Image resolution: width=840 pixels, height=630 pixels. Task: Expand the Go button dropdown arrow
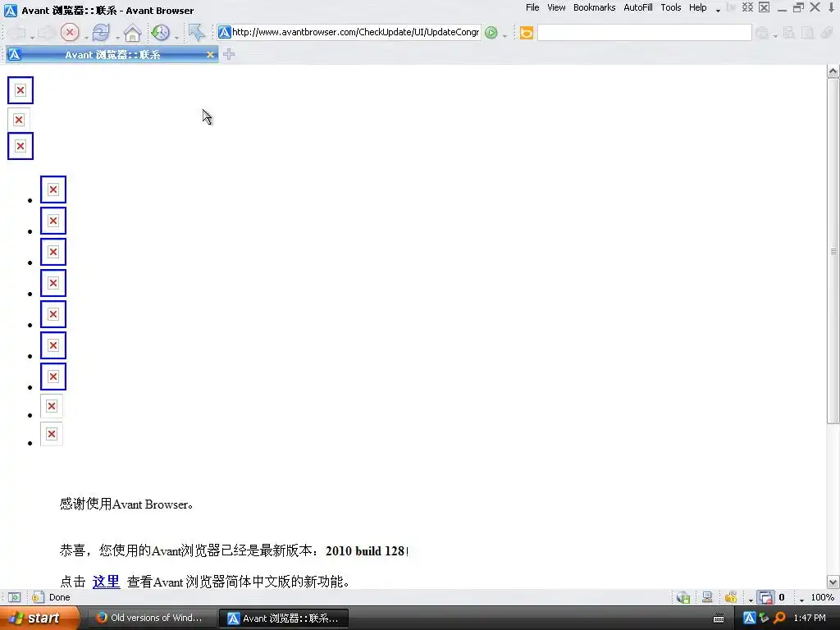(504, 36)
